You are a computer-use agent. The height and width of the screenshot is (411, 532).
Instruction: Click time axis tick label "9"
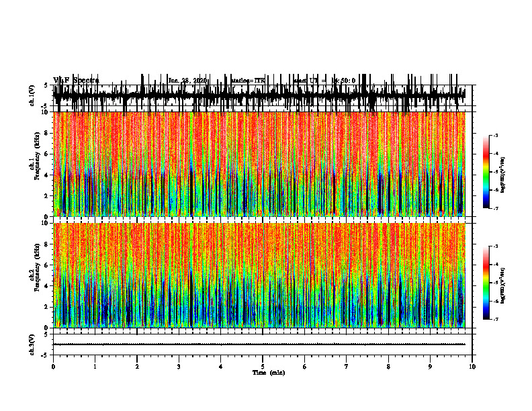pyautogui.click(x=430, y=367)
